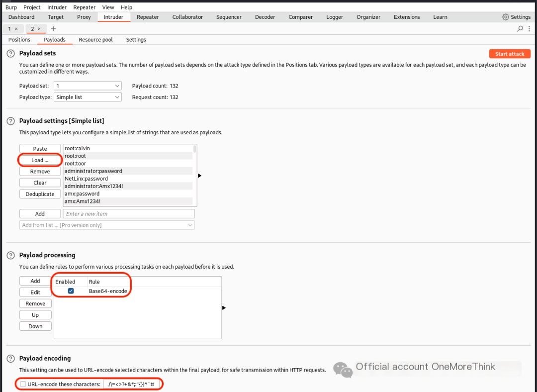This screenshot has width=537, height=392.
Task: Expand the payload processing rules arrow
Action: 224,308
